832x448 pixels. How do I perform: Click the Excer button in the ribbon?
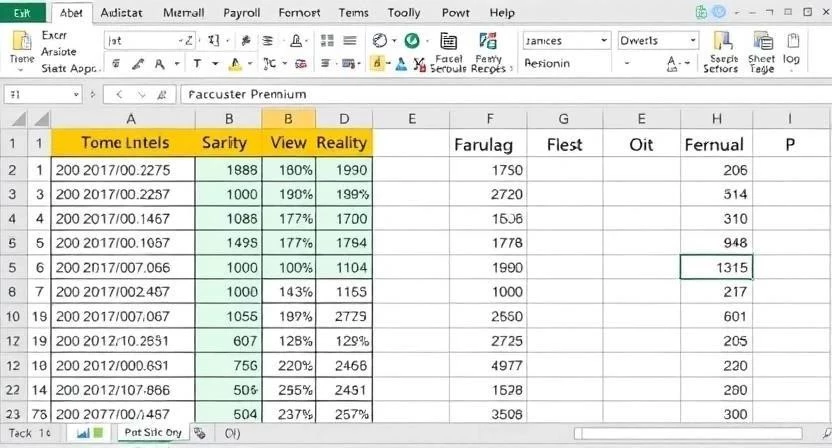(54, 35)
